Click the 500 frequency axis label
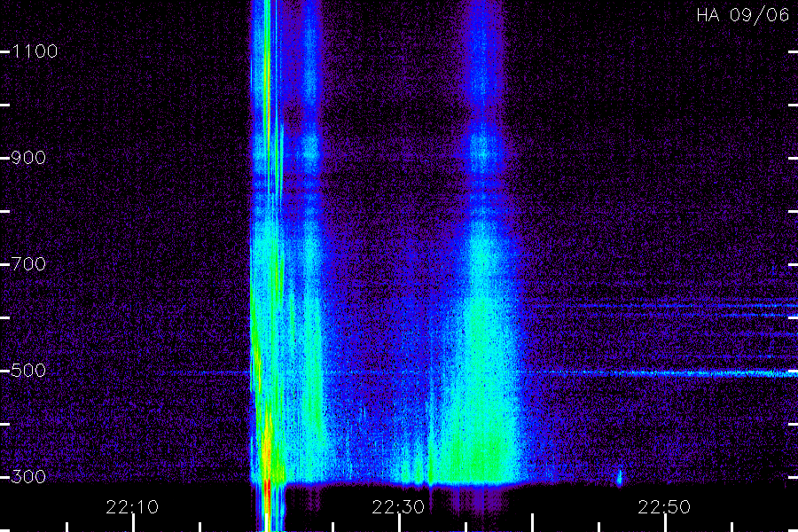This screenshot has width=798, height=532. pos(28,371)
